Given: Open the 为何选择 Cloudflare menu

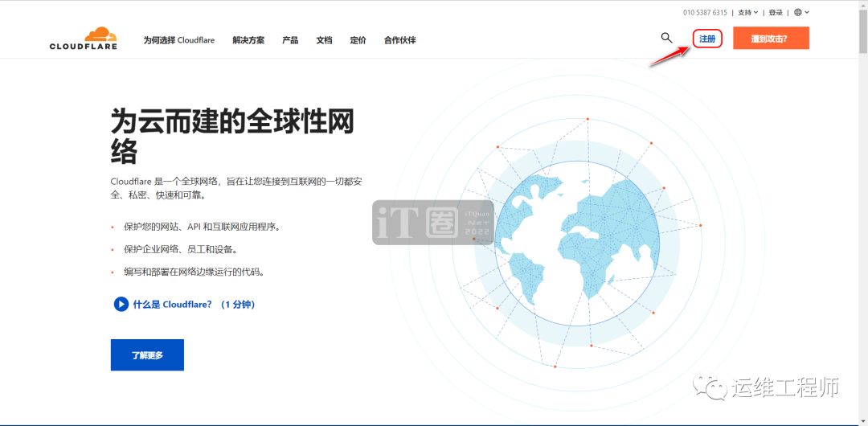Looking at the screenshot, I should click(x=178, y=40).
